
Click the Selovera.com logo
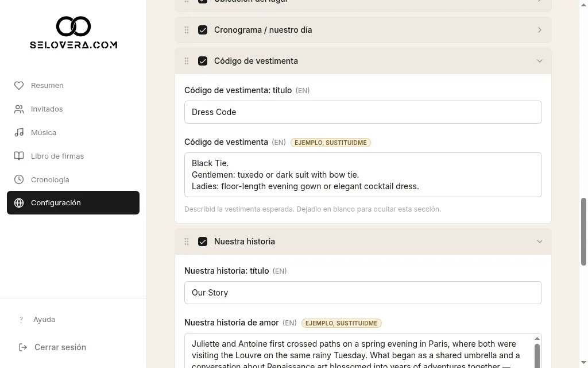click(73, 33)
